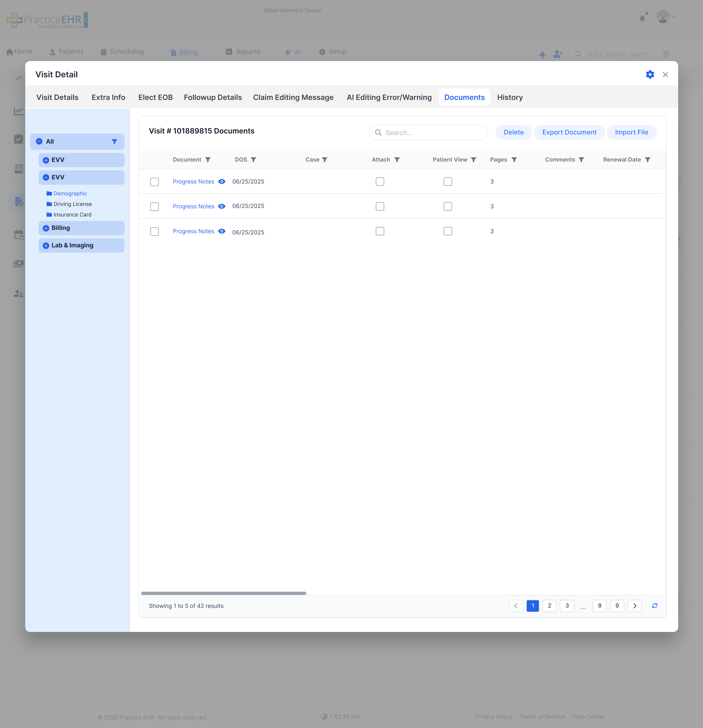Click the Demographic folder icon
The height and width of the screenshot is (728, 703).
49,193
